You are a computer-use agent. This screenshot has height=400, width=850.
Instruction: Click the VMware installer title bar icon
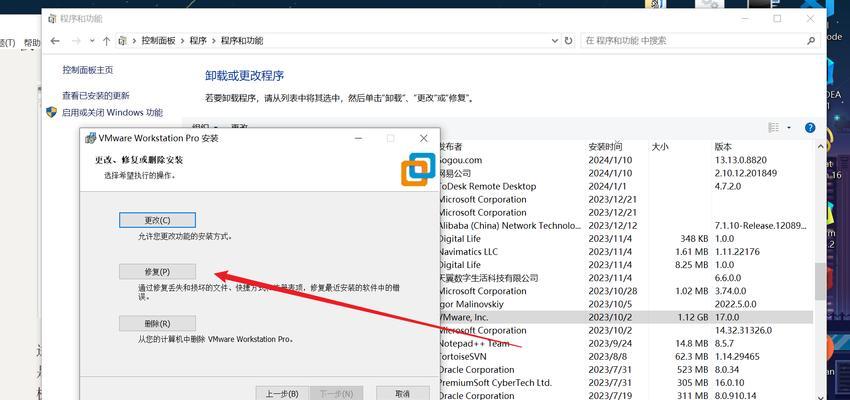[x=91, y=138]
